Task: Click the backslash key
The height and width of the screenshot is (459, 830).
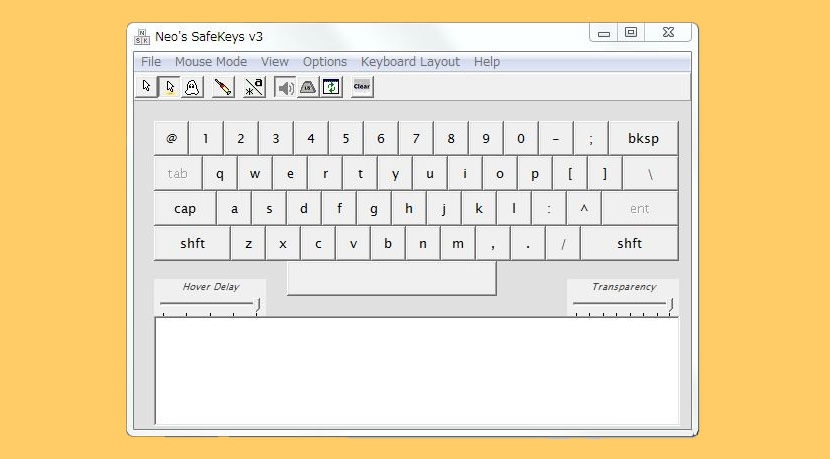Action: 651,173
